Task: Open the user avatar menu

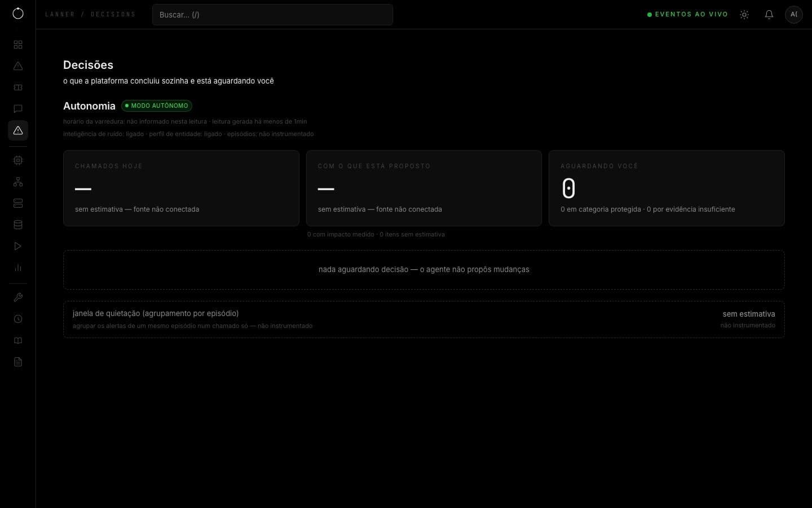Action: [x=794, y=15]
